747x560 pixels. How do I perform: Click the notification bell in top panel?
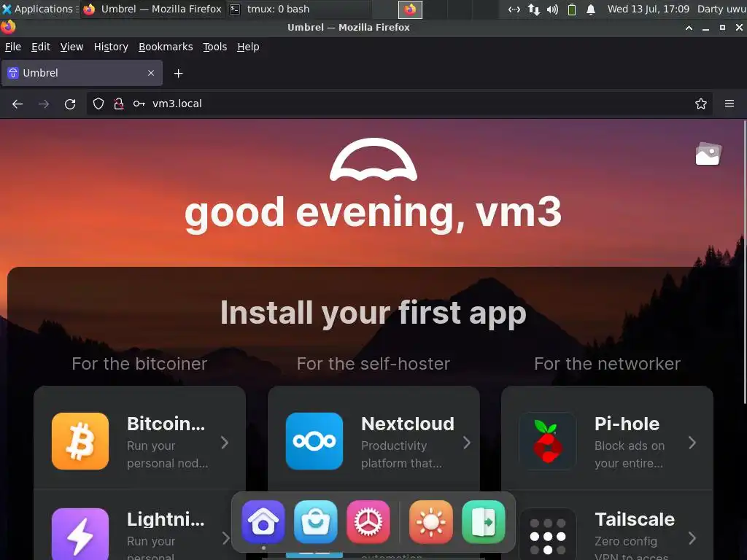[591, 9]
